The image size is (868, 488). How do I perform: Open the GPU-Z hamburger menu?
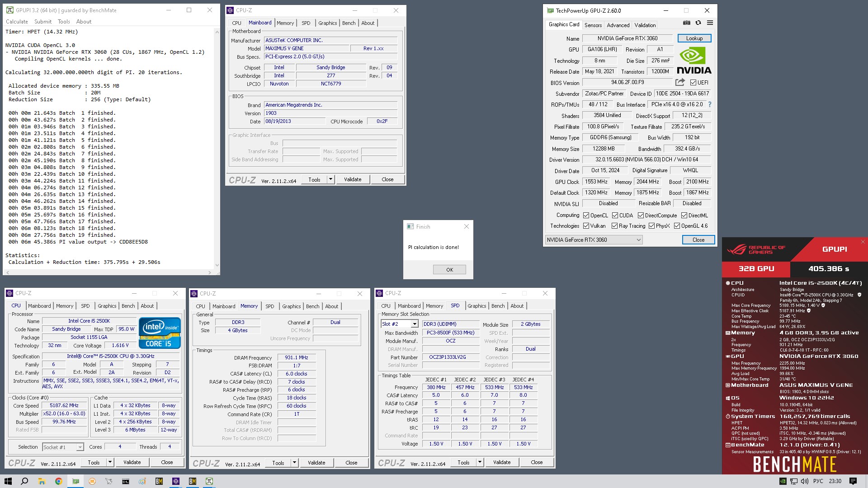[x=710, y=23]
